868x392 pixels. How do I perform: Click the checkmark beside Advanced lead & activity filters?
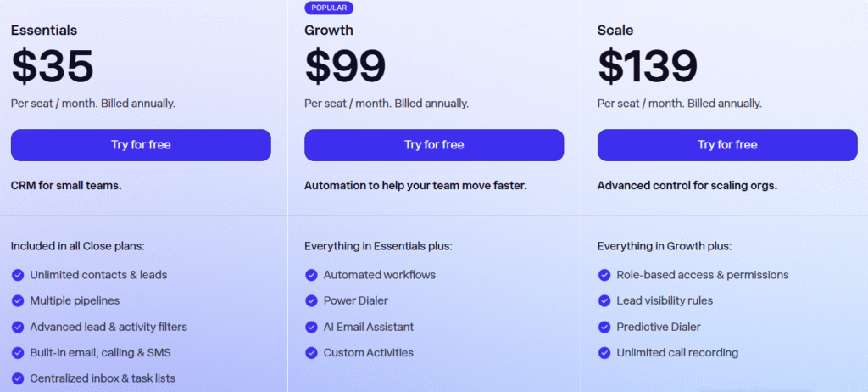coord(18,327)
